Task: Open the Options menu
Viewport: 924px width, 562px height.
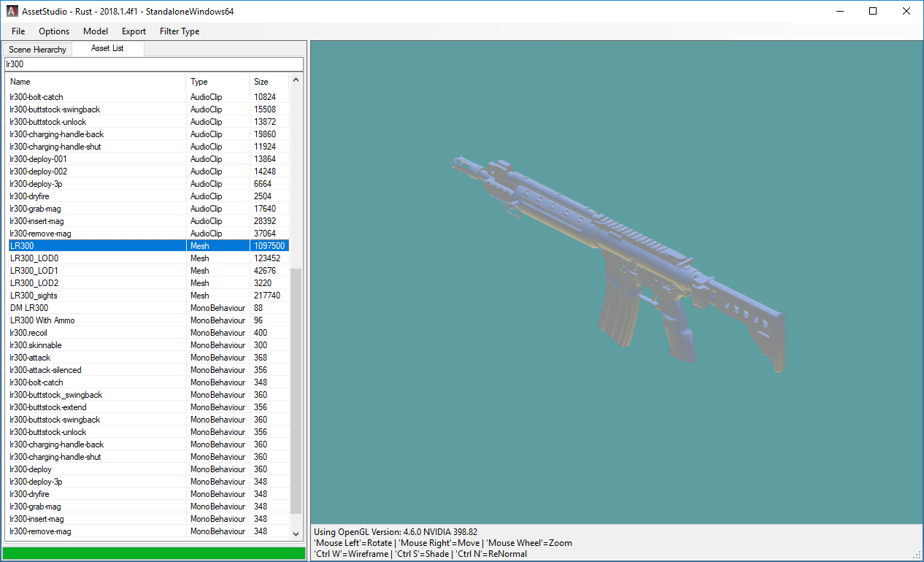Action: (53, 31)
